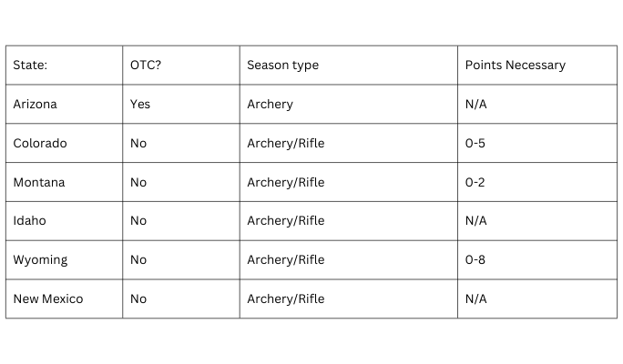Select Idaho's 'N/A' points cell
The image size is (623, 364).
475,221
